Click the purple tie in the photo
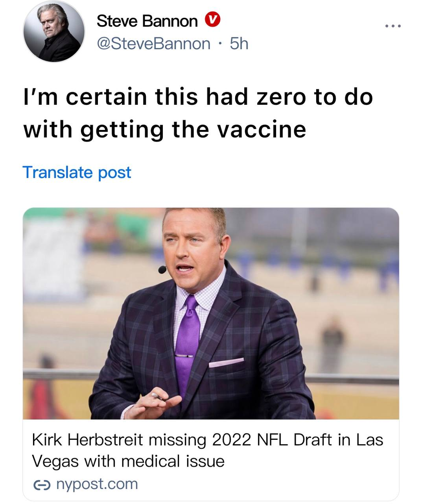Screen dimensions: 422x504 (x=187, y=343)
